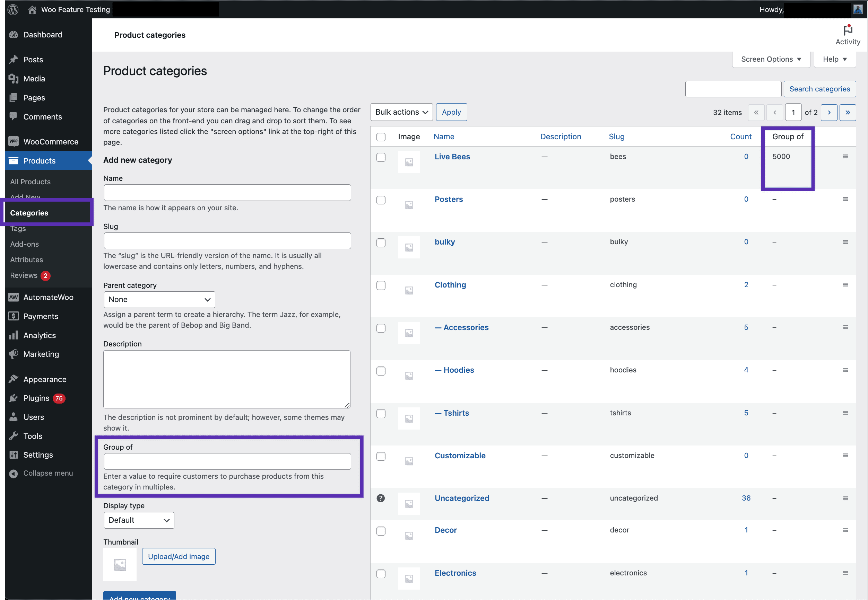This screenshot has width=868, height=600.
Task: Open All Products from the sidebar
Action: [30, 182]
